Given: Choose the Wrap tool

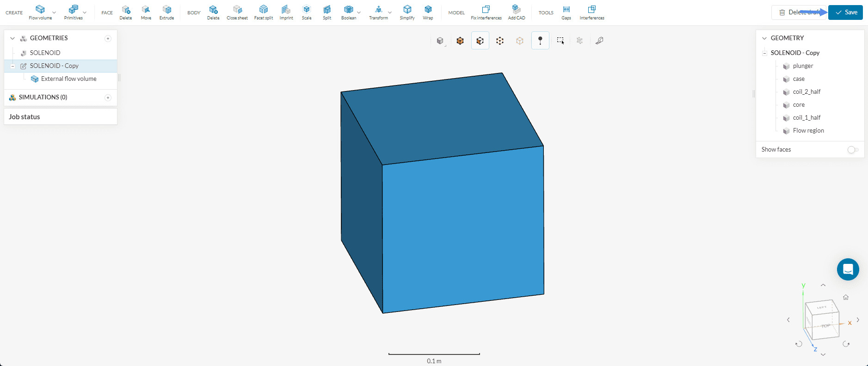Looking at the screenshot, I should 428,12.
